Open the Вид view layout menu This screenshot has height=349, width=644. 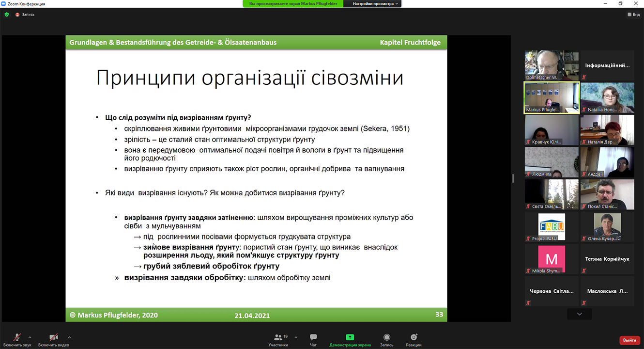point(633,15)
